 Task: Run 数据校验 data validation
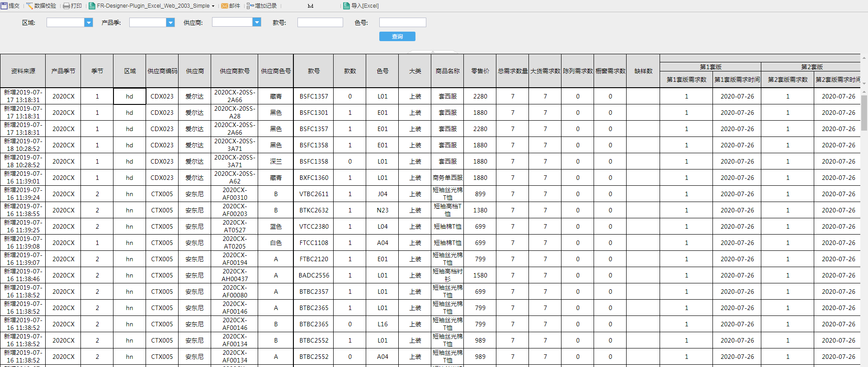tap(41, 6)
